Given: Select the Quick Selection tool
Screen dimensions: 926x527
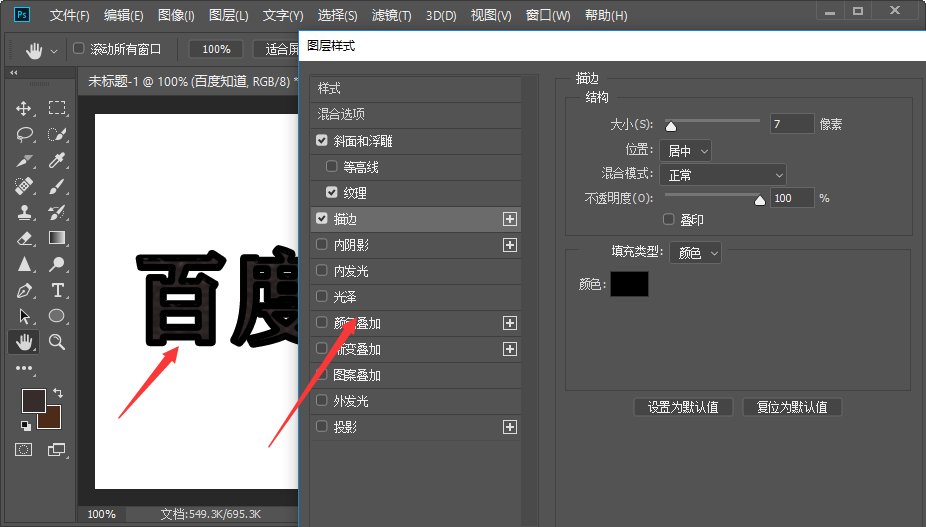Looking at the screenshot, I should [57, 134].
